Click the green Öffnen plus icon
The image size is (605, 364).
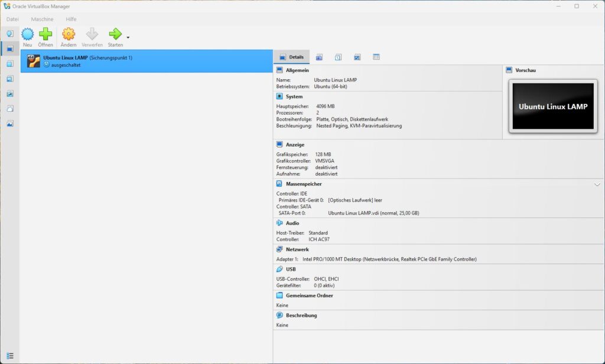pos(45,34)
